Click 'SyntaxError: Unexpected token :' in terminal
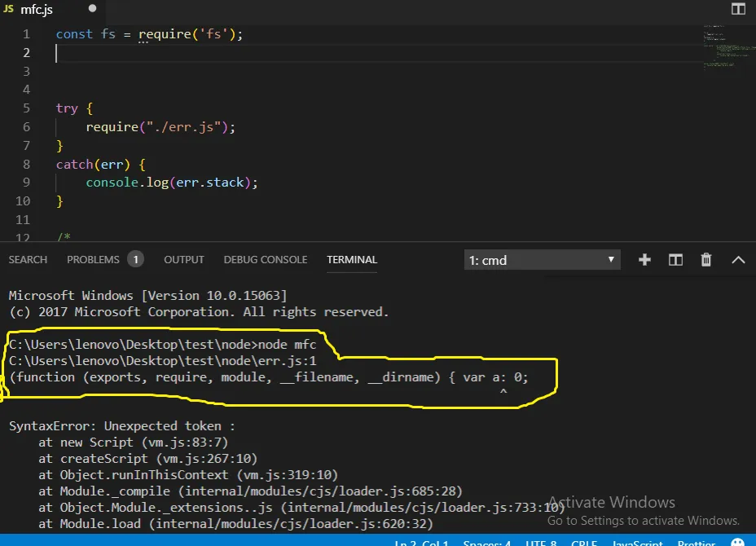 tap(122, 426)
